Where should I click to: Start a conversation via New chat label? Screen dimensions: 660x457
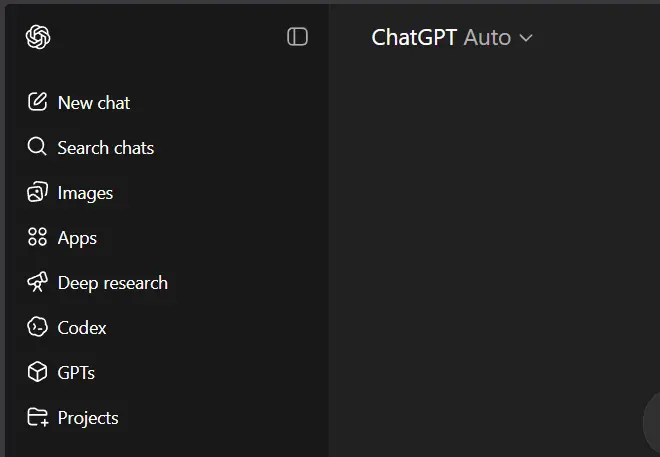pos(94,103)
